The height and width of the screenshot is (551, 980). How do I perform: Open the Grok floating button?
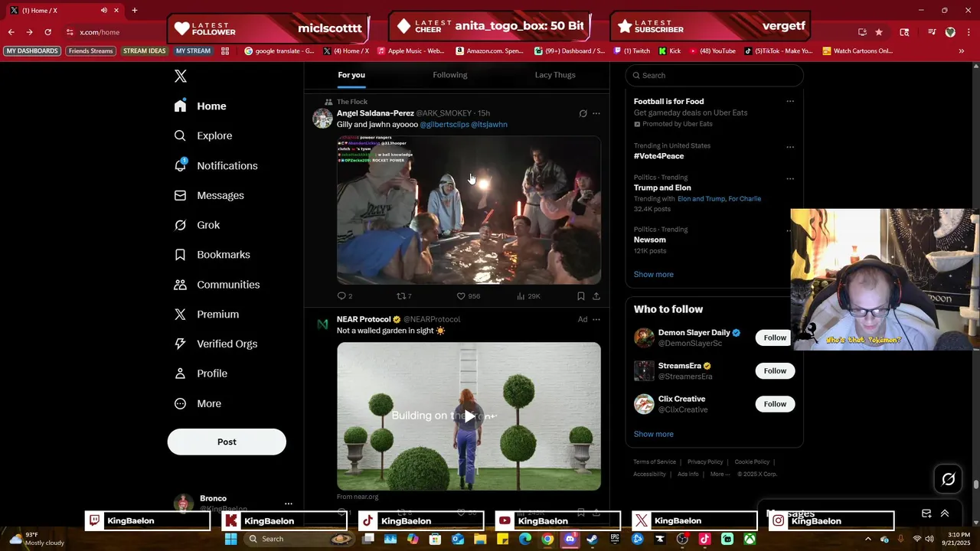pos(949,479)
